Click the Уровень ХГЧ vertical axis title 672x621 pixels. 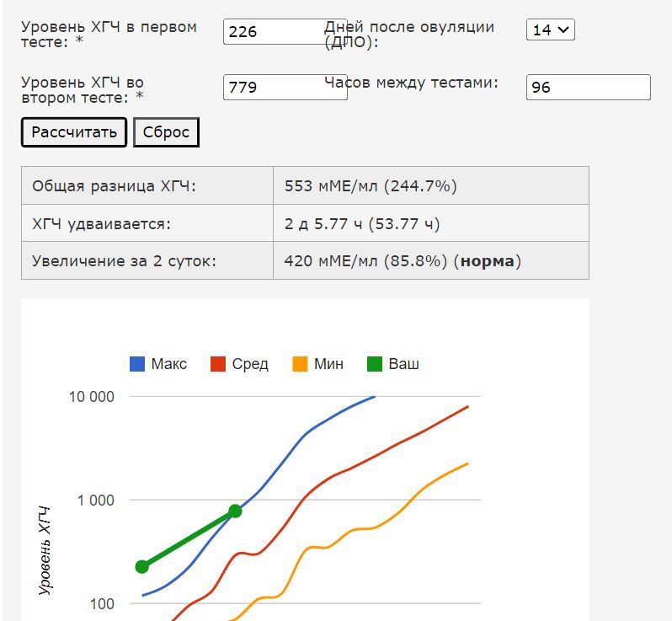point(46,551)
